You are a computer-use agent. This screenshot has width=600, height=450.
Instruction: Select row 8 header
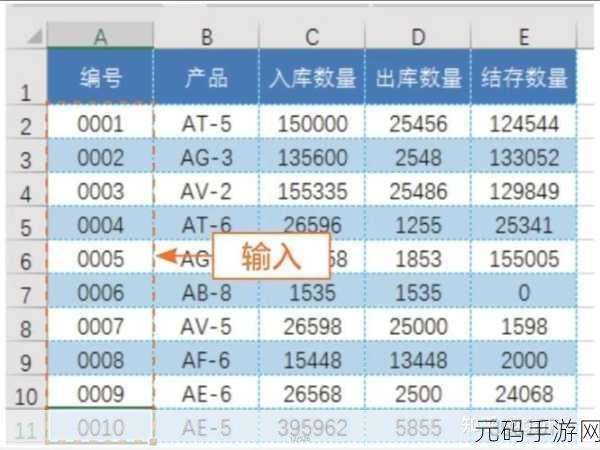point(26,324)
